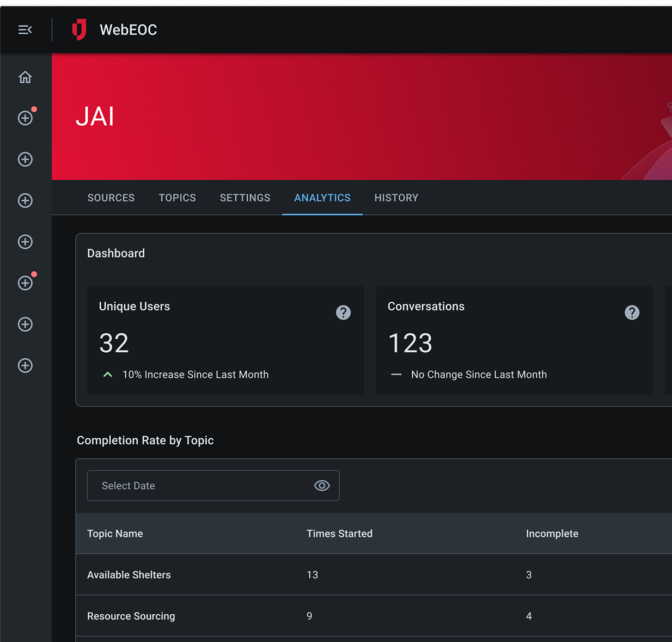Sort by Times Started column header
Viewport: 672px width, 642px height.
pyautogui.click(x=339, y=534)
